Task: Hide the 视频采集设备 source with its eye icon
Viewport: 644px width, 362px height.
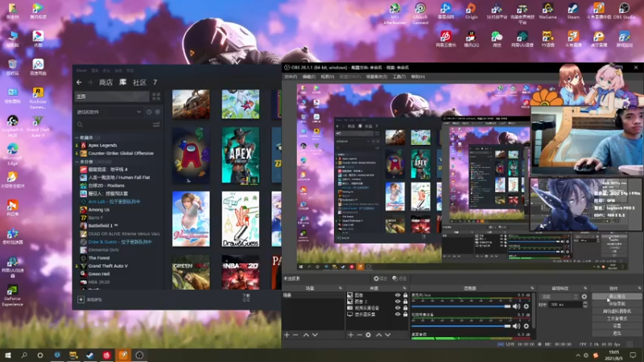Action: (398, 308)
